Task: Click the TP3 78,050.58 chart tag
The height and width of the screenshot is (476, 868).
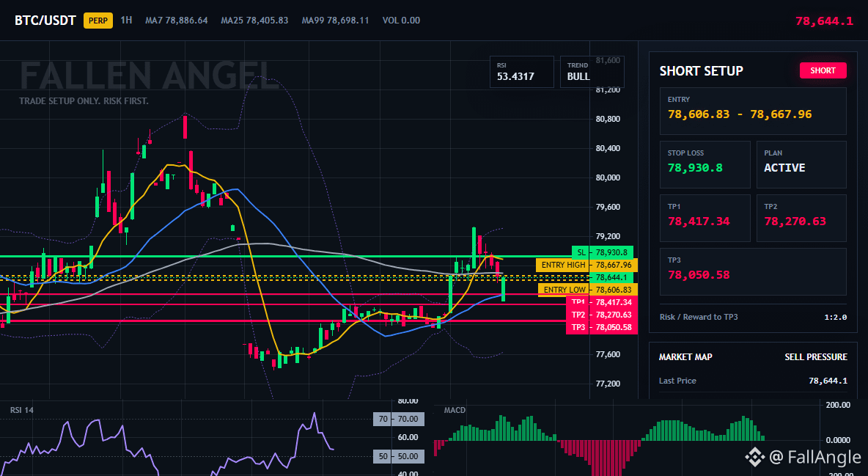Action: pyautogui.click(x=602, y=328)
